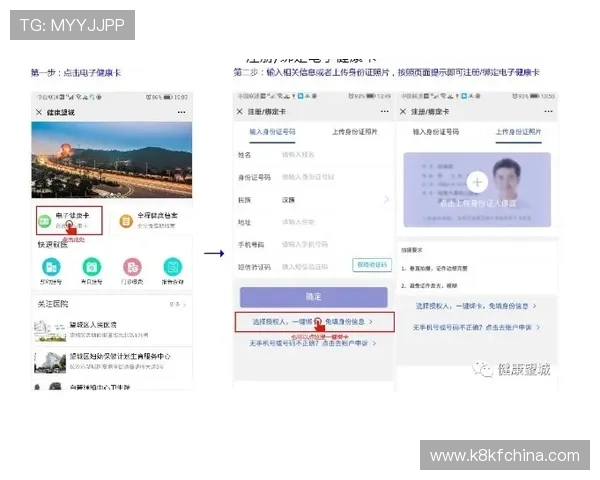Close the photo upload page with X

[x=403, y=111]
